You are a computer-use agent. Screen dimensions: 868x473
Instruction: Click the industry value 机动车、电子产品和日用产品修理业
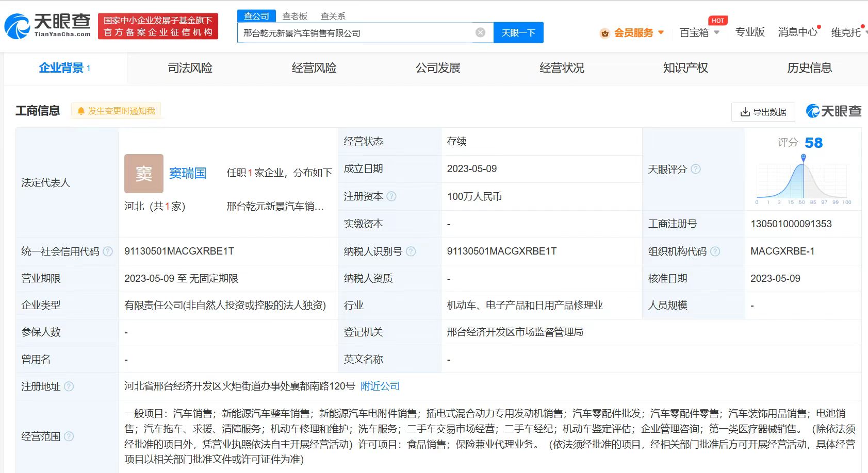click(x=525, y=306)
